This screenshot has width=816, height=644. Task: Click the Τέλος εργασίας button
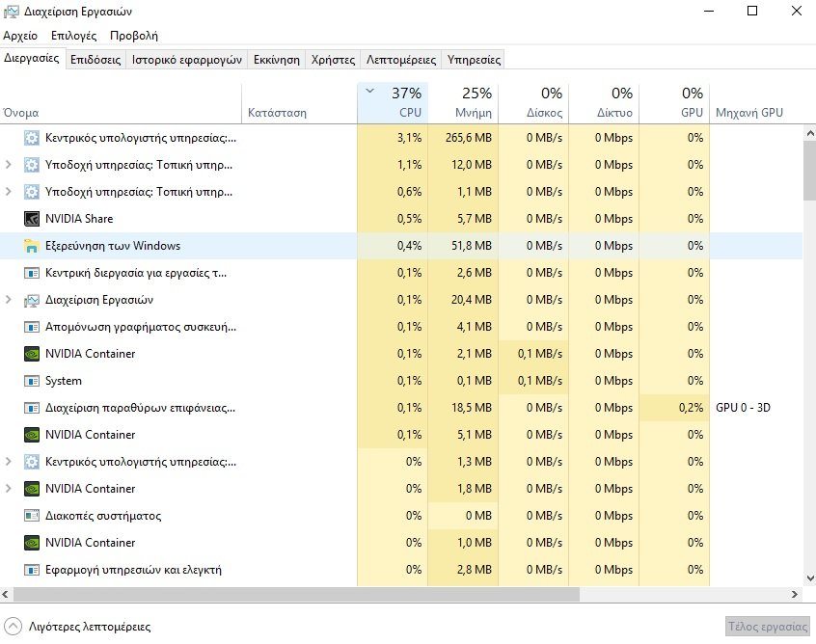[x=768, y=627]
